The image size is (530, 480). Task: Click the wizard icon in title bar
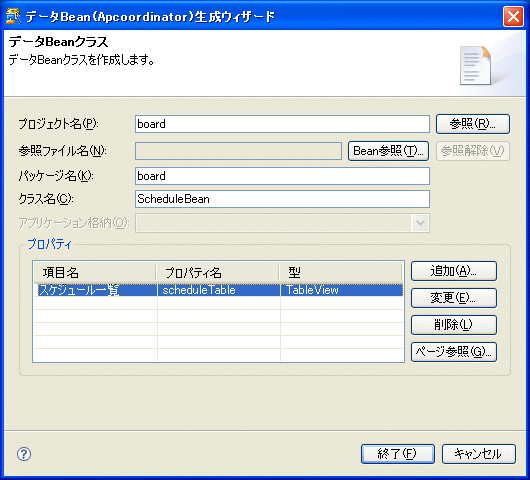pos(13,16)
